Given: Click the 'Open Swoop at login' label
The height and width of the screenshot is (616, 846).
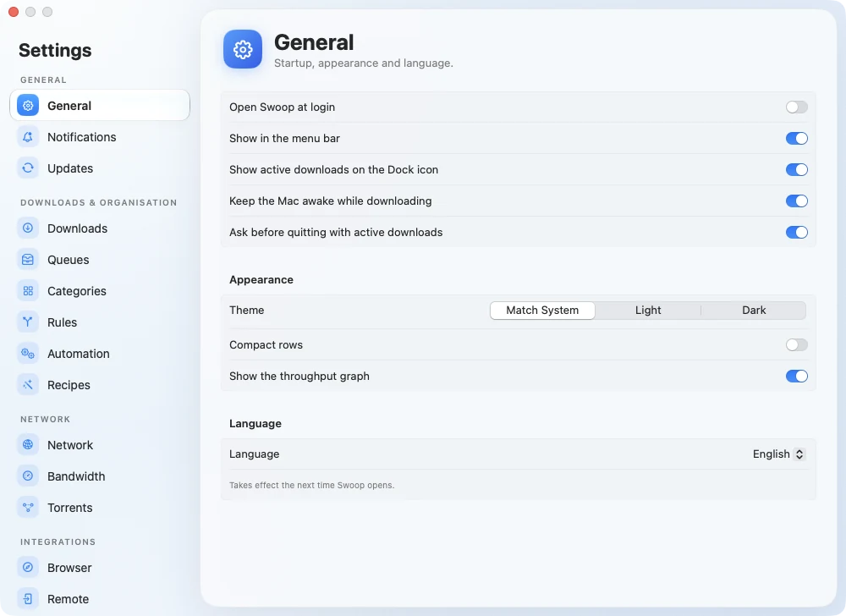Looking at the screenshot, I should click(283, 107).
